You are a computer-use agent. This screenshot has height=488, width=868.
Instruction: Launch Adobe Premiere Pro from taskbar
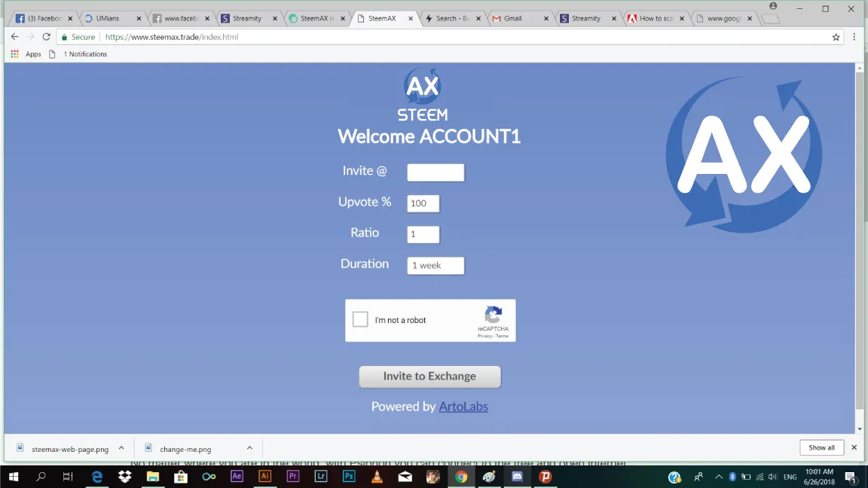[x=293, y=477]
